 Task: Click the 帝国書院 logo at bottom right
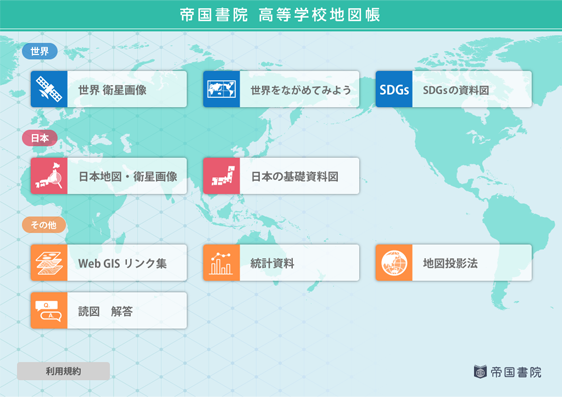click(507, 372)
